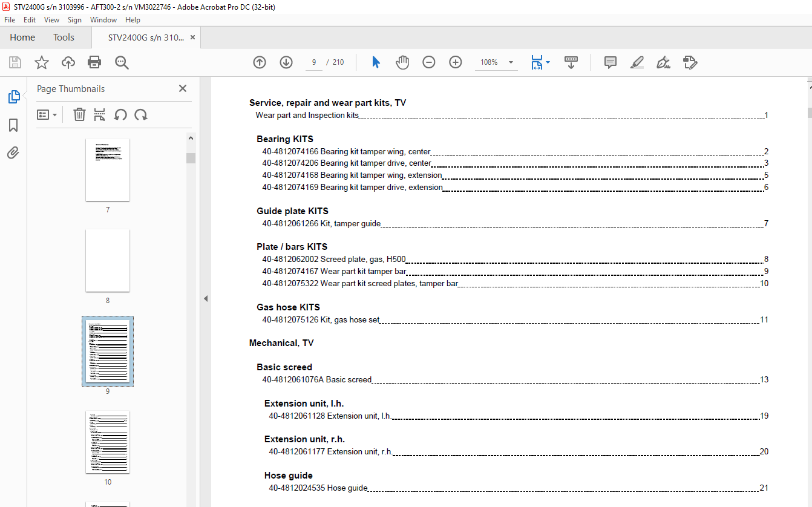812x507 pixels.
Task: Switch to the Tools tab
Action: pos(64,38)
